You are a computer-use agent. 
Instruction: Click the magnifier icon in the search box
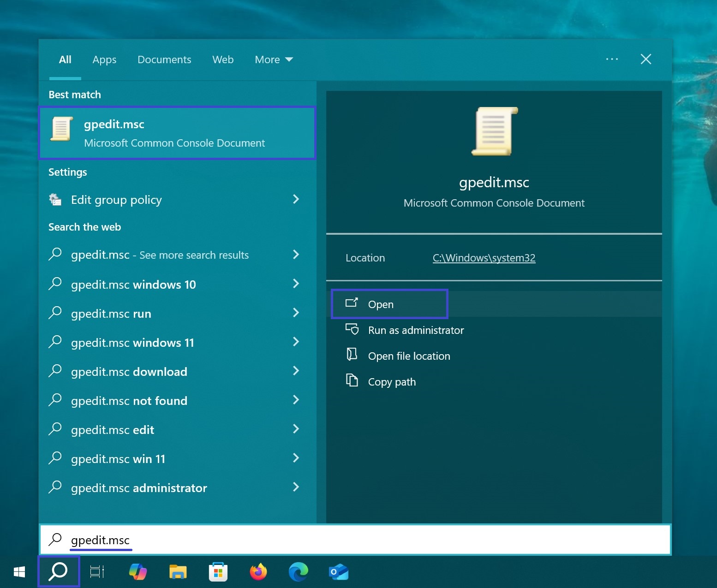coord(55,539)
